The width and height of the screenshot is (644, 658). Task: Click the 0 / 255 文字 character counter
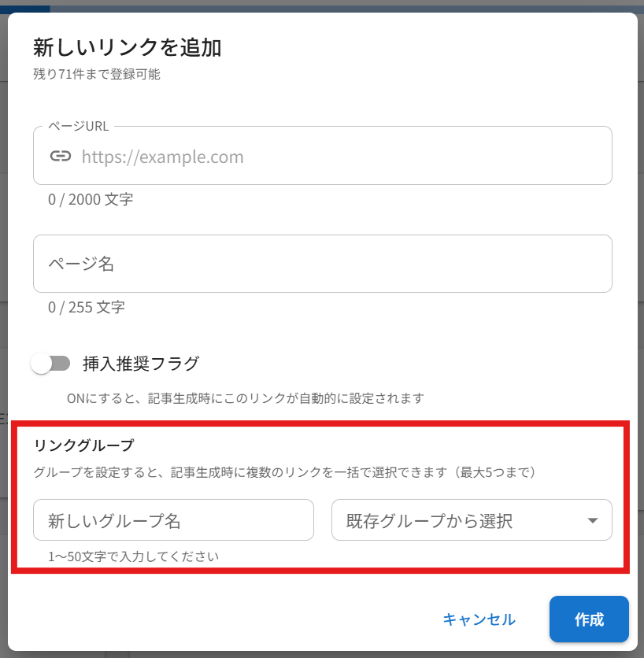point(87,308)
